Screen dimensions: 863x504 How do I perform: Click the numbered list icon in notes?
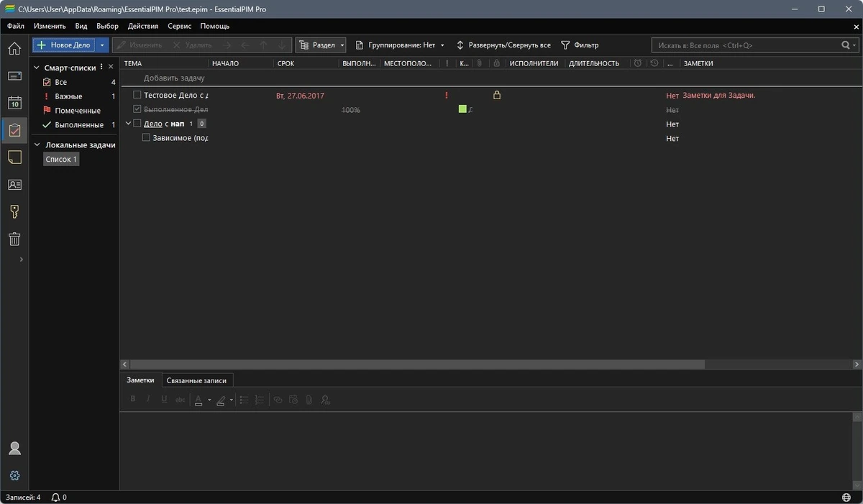pyautogui.click(x=260, y=400)
